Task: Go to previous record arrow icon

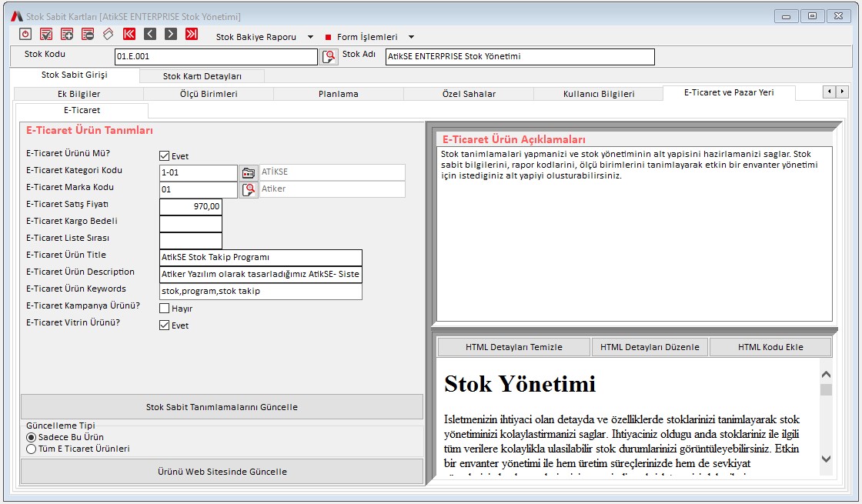Action: click(150, 34)
